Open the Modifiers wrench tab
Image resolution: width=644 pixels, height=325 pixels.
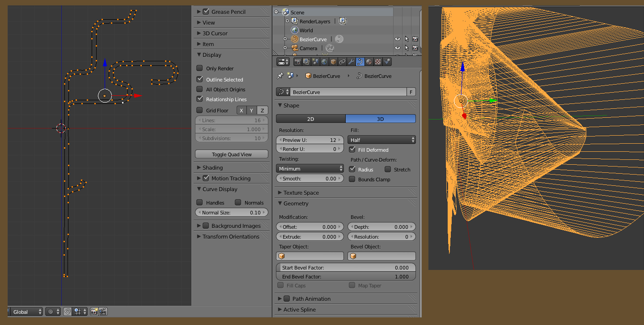[x=351, y=62]
